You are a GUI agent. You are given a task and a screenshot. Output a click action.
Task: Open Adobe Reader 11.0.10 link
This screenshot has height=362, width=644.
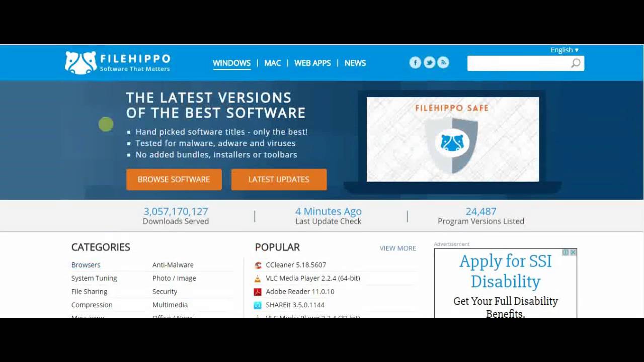point(300,292)
